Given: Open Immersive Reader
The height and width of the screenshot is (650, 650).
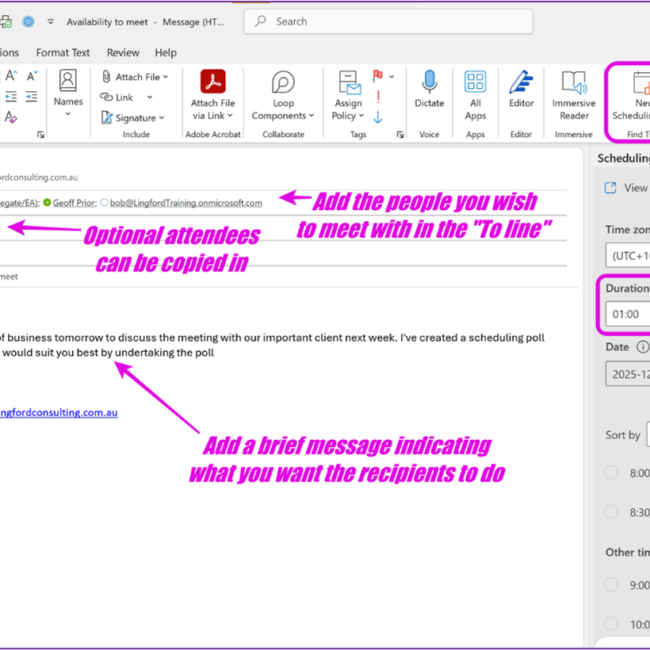Looking at the screenshot, I should tap(574, 84).
